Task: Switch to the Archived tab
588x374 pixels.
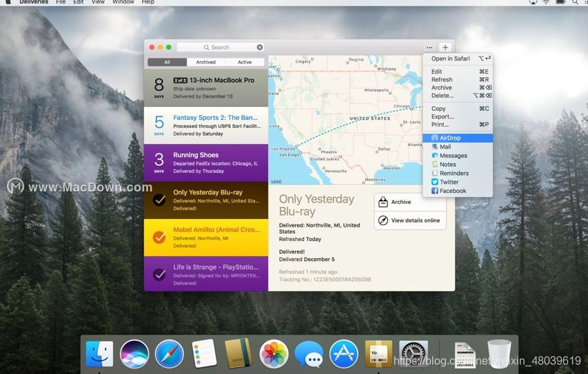Action: (206, 62)
